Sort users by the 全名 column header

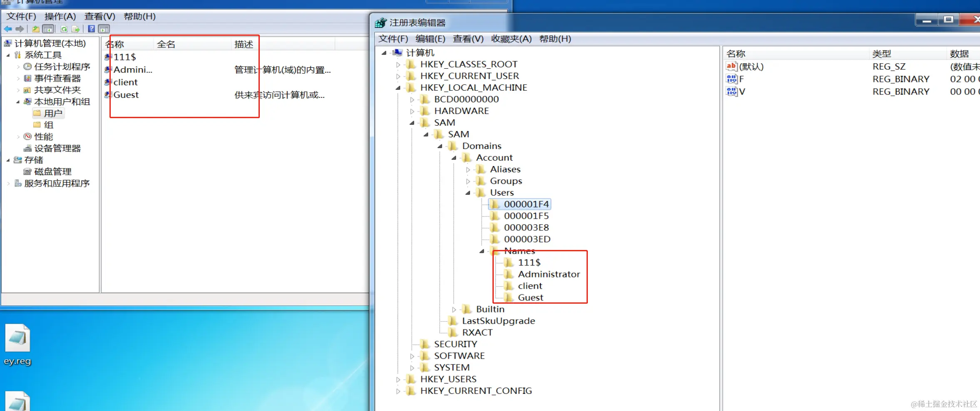(192, 44)
